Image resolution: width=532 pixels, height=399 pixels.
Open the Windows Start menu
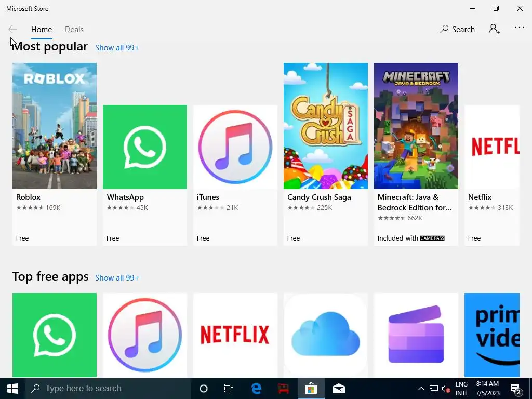tap(12, 389)
